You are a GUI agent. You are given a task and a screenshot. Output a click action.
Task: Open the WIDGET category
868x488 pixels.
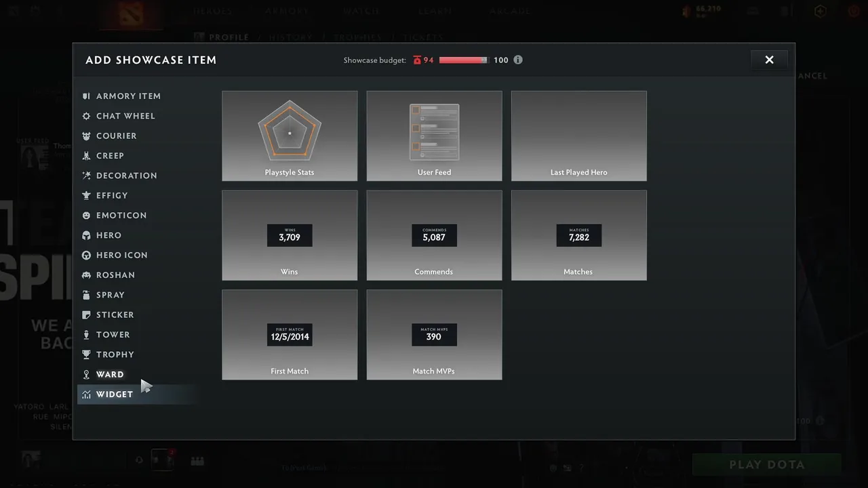pyautogui.click(x=138, y=394)
